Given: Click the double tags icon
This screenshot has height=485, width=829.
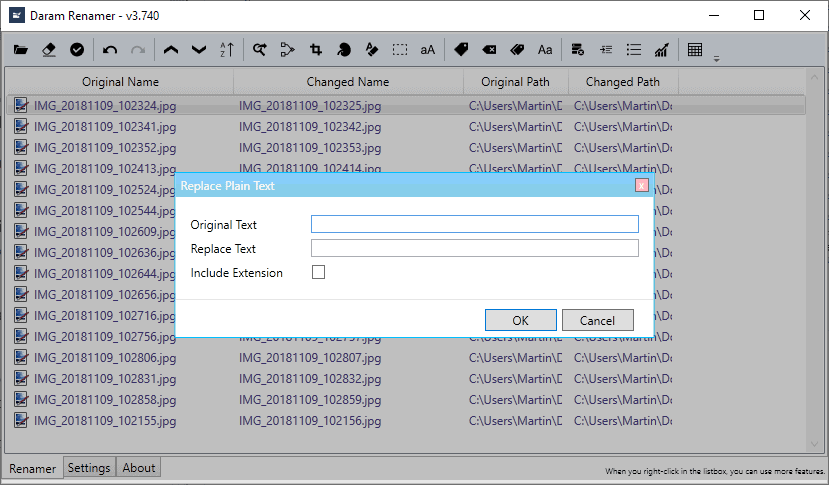Looking at the screenshot, I should (517, 50).
